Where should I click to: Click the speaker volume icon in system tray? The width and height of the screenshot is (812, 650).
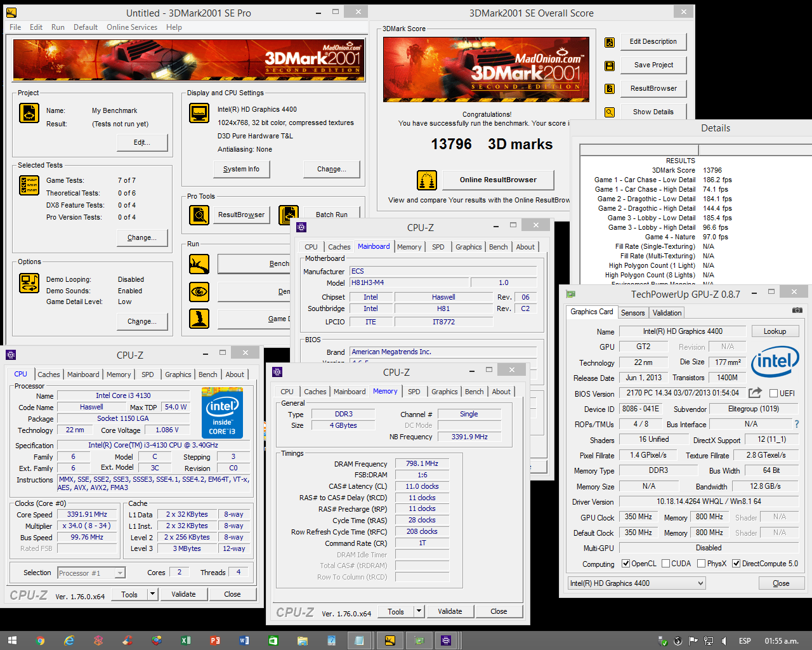(x=724, y=641)
